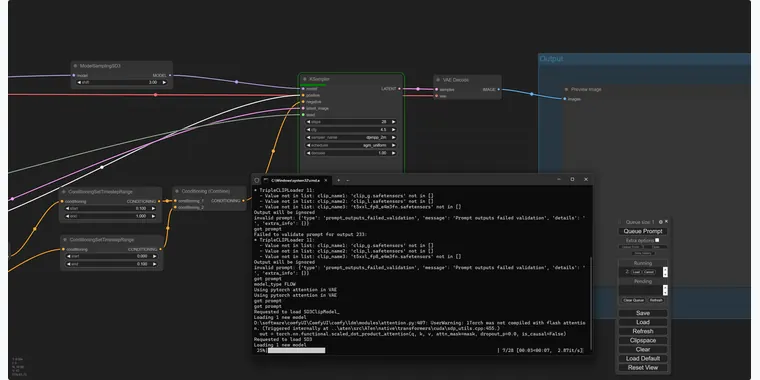Click the VAE Decode samples input port
The width and height of the screenshot is (760, 380).
click(x=436, y=89)
